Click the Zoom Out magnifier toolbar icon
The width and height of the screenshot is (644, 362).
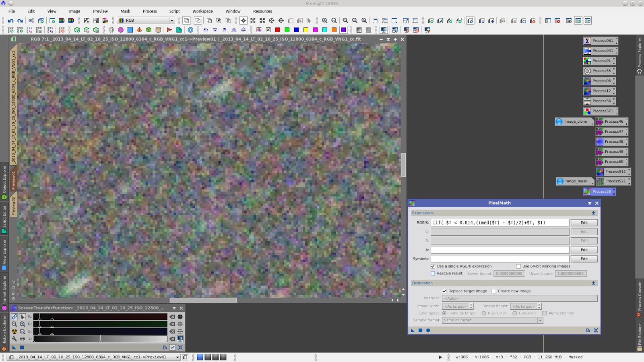334,21
